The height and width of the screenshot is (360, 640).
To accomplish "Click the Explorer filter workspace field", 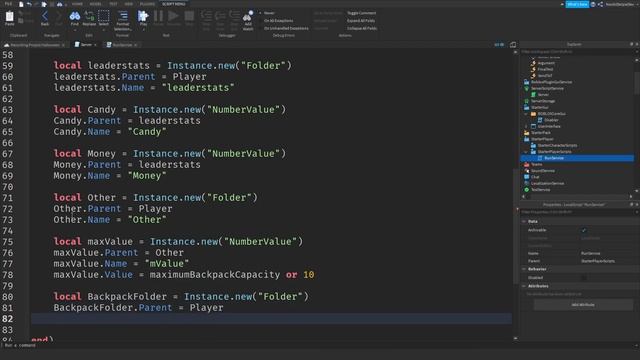I will pos(579,51).
